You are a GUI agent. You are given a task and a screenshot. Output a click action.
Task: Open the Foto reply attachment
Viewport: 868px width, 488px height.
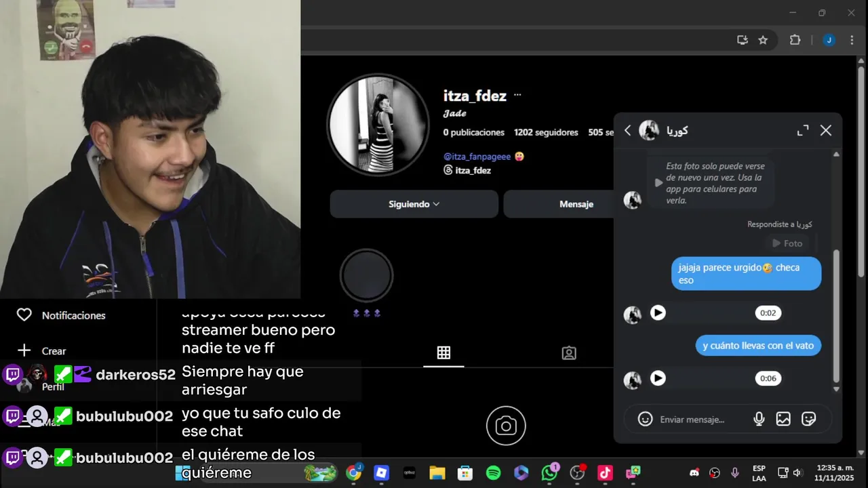click(x=787, y=243)
